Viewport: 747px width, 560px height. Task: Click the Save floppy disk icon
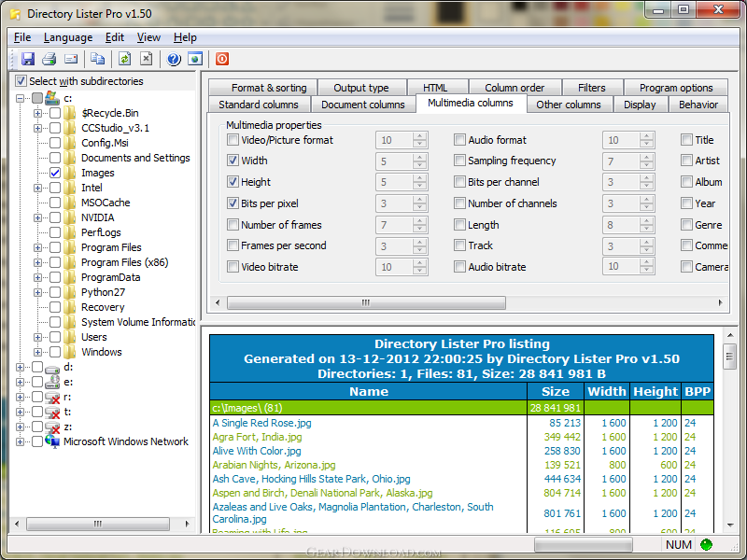tap(28, 59)
